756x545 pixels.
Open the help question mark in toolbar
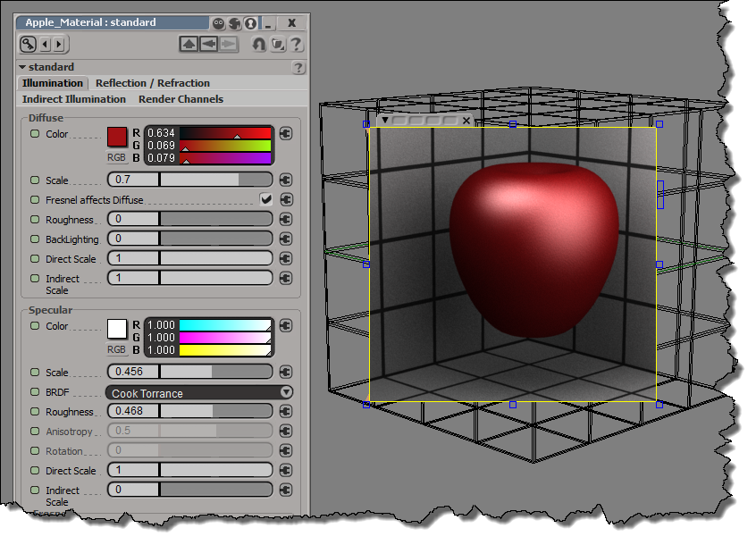[x=296, y=44]
